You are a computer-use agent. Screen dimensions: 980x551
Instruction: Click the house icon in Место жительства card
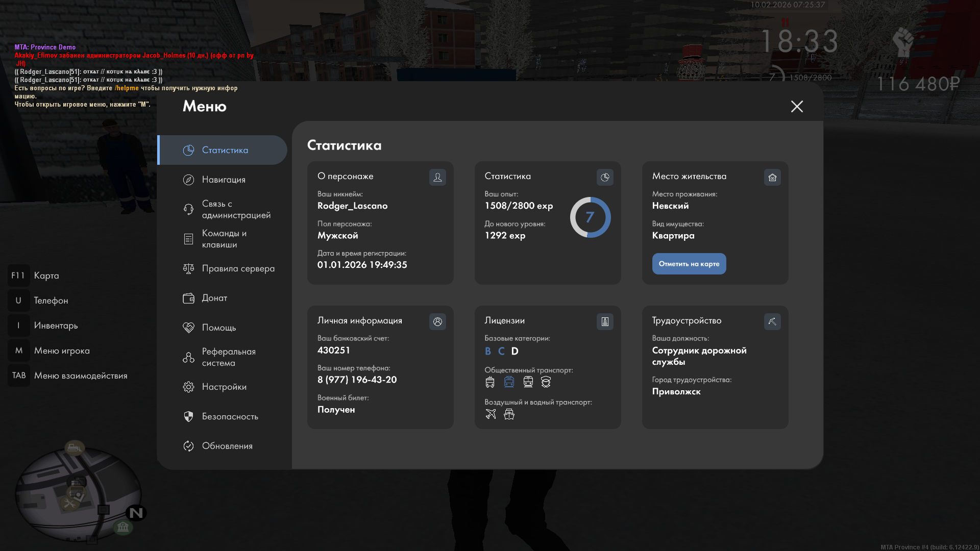772,177
